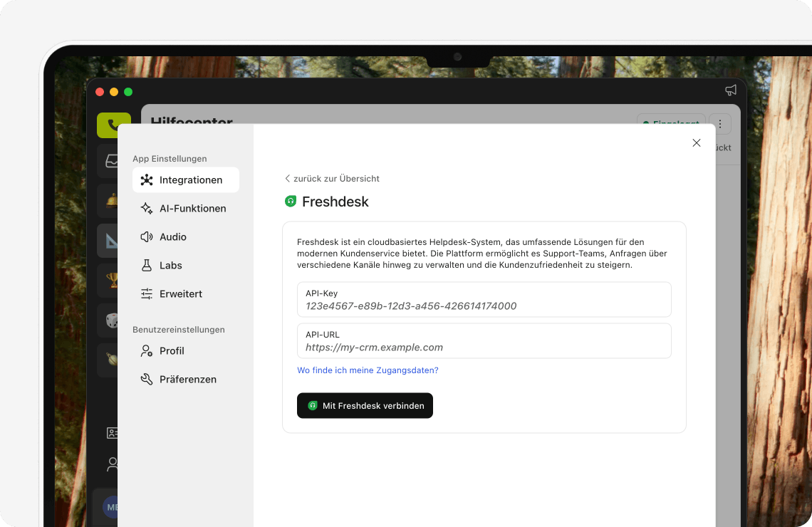Click the megaphone announcements icon
The width and height of the screenshot is (812, 527).
(x=731, y=90)
